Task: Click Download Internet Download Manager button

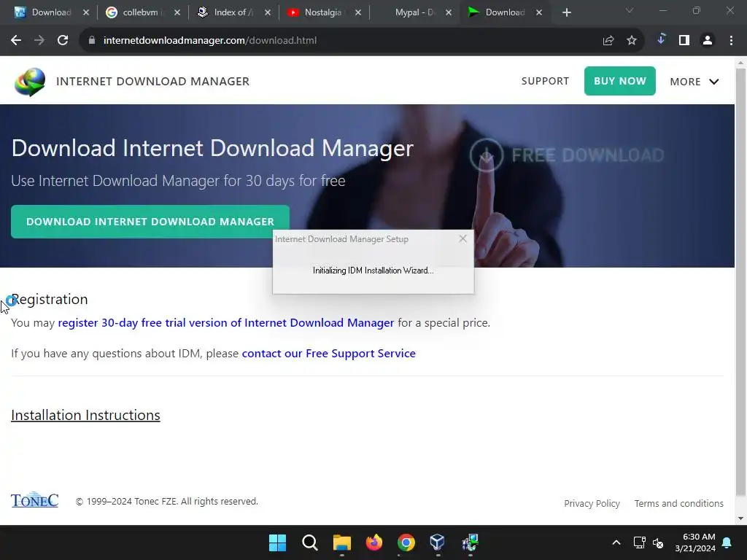Action: coord(150,222)
